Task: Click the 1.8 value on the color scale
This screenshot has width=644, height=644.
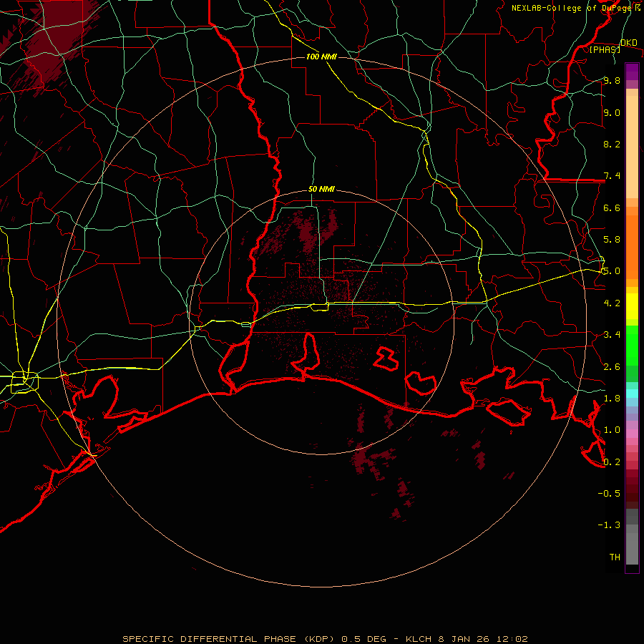Action: (x=612, y=399)
